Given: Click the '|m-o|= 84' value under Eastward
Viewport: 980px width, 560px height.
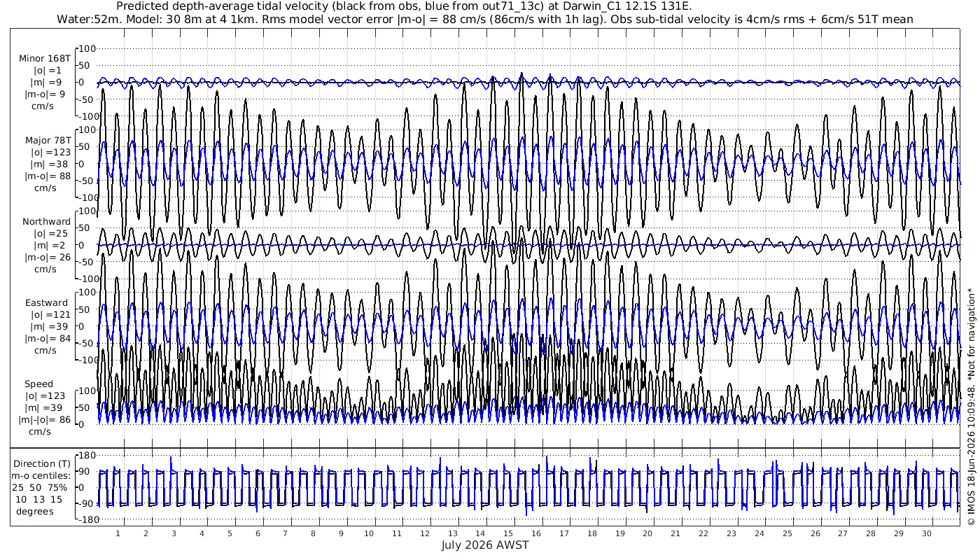Looking at the screenshot, I should [48, 339].
